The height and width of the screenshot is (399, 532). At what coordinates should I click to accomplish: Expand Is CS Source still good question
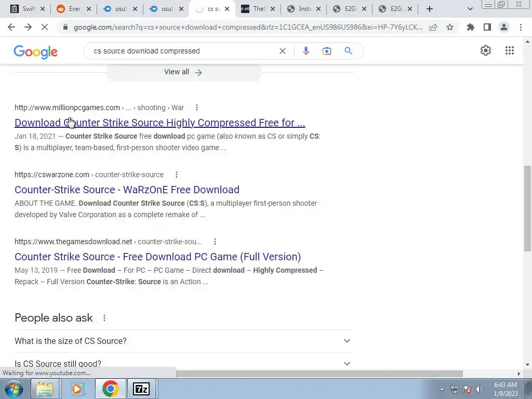(x=184, y=363)
